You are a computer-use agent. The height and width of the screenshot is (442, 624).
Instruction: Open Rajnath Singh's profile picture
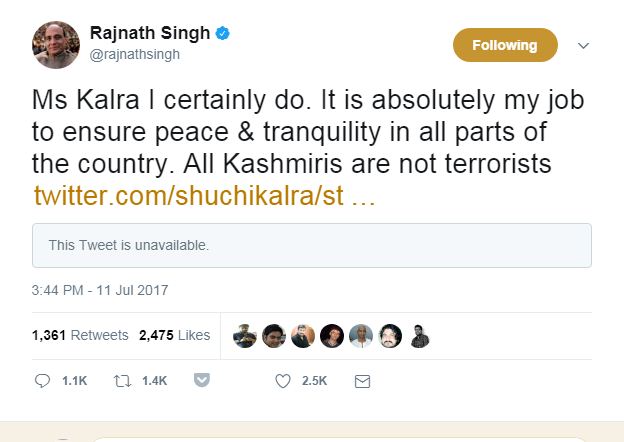pyautogui.click(x=55, y=44)
